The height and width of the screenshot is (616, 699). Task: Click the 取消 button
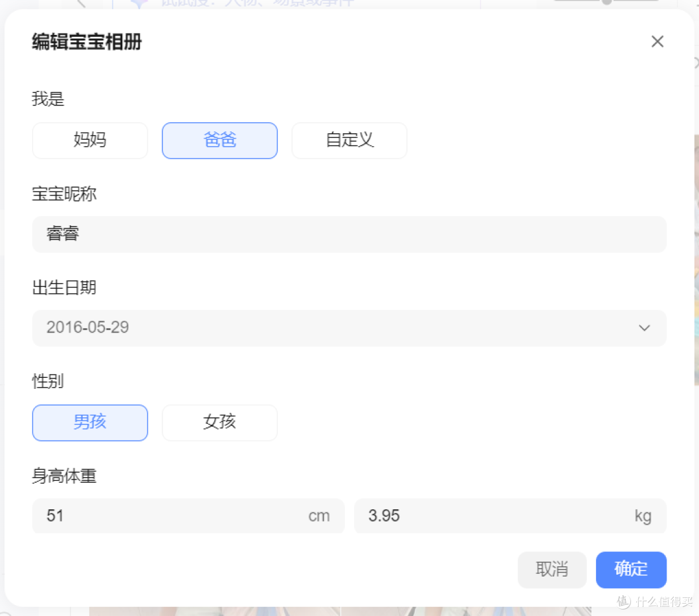[x=552, y=569]
